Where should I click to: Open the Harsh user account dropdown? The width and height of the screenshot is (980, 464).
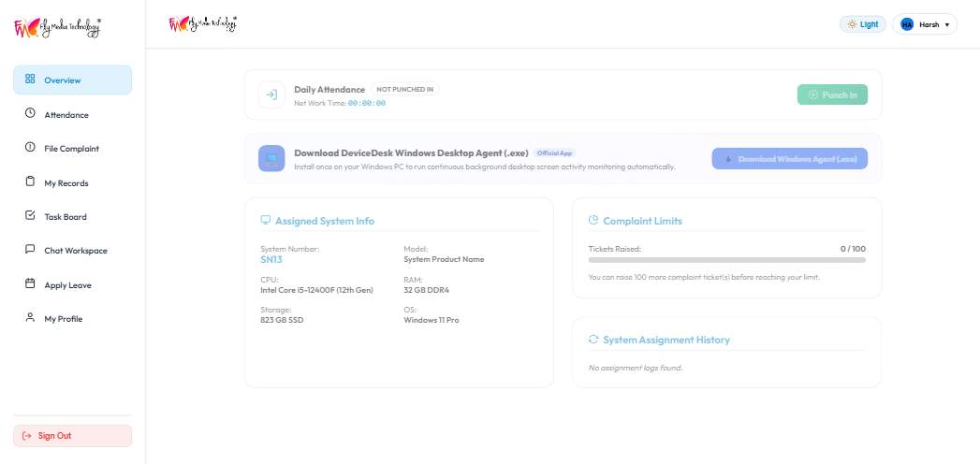click(925, 24)
